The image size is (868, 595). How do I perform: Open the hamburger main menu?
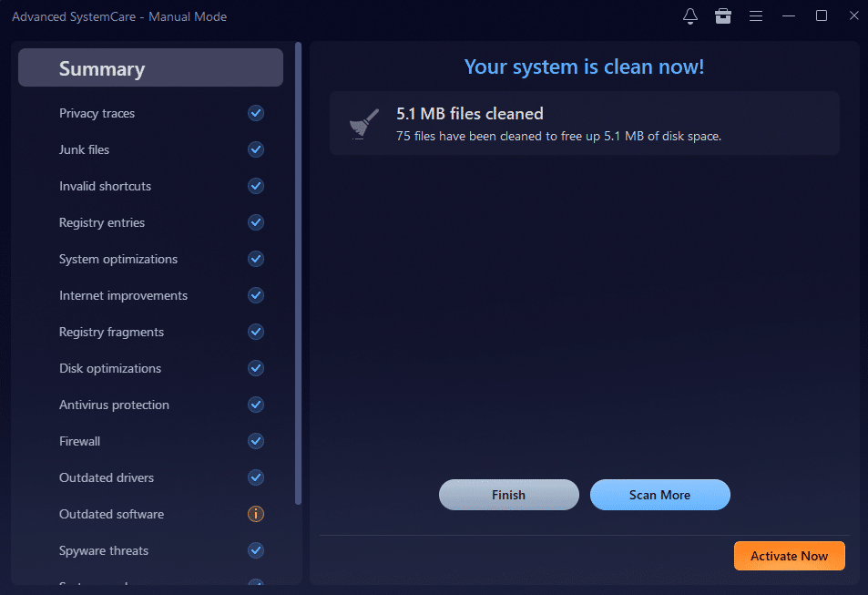(756, 15)
